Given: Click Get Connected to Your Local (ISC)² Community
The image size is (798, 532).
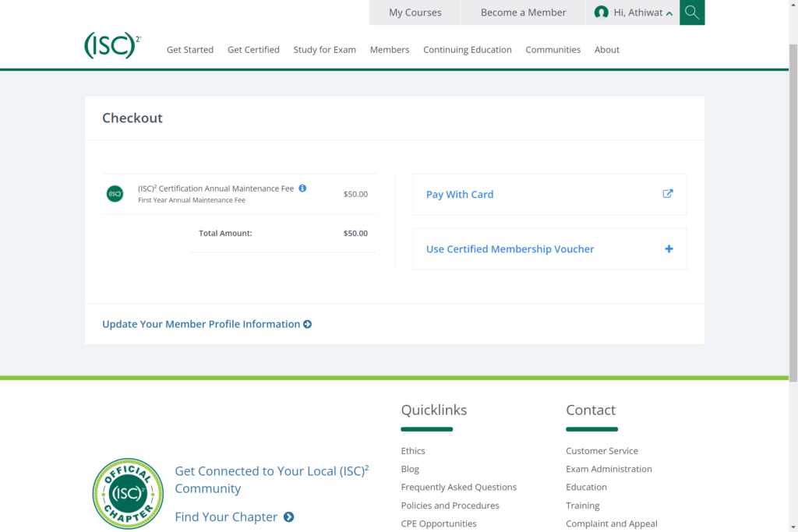Looking at the screenshot, I should point(272,480).
